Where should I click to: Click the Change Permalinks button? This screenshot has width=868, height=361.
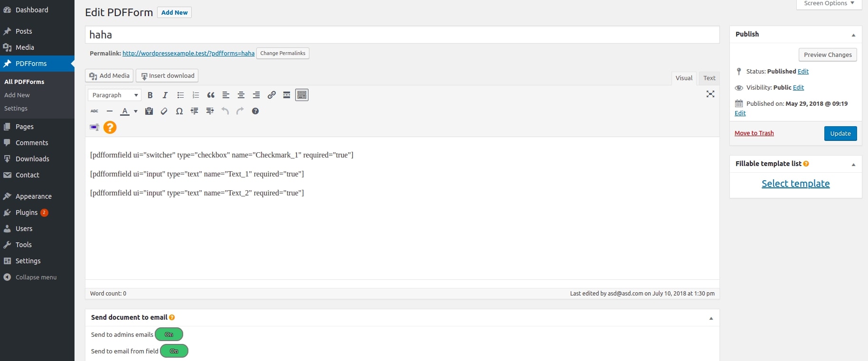[x=283, y=53]
